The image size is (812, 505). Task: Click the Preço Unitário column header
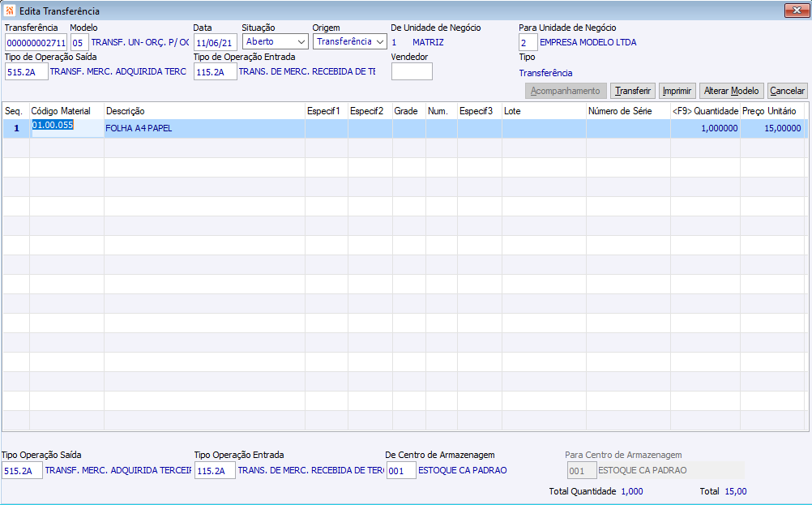pos(772,111)
